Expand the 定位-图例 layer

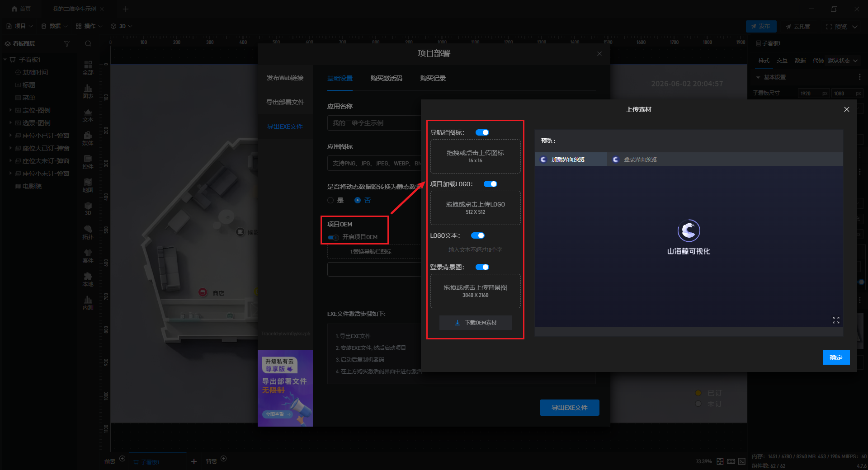(x=10, y=110)
